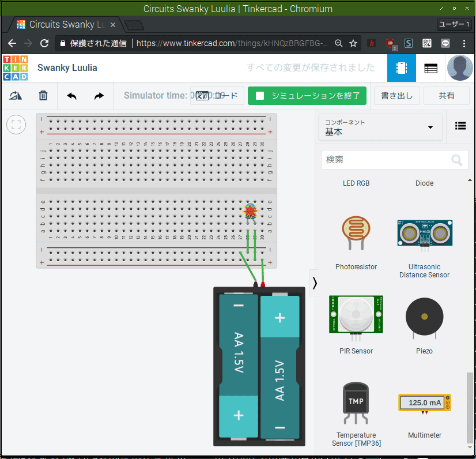Open the S extension icon
The height and width of the screenshot is (459, 476).
(409, 43)
